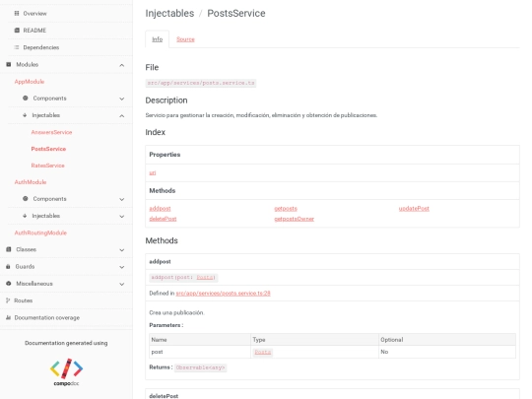The height and width of the screenshot is (399, 532).
Task: Collapse AppModule Injectables chevron
Action: [122, 116]
